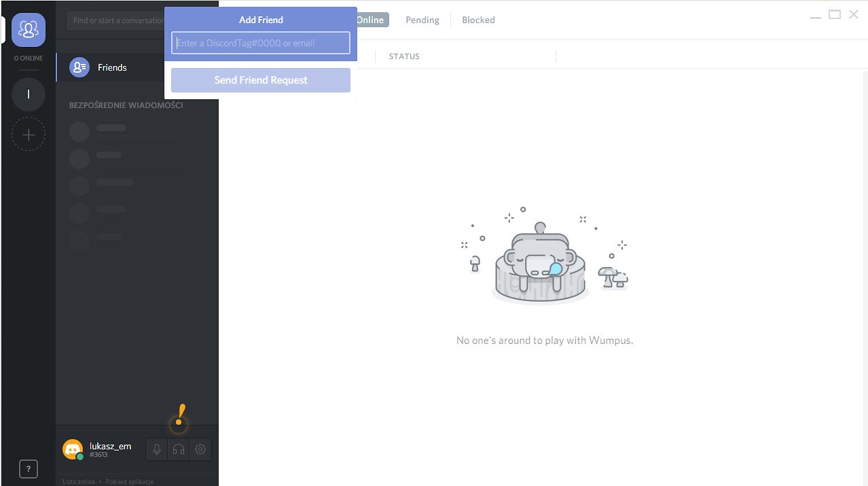Image resolution: width=868 pixels, height=486 pixels.
Task: Click the STATUS column header
Action: tap(404, 56)
